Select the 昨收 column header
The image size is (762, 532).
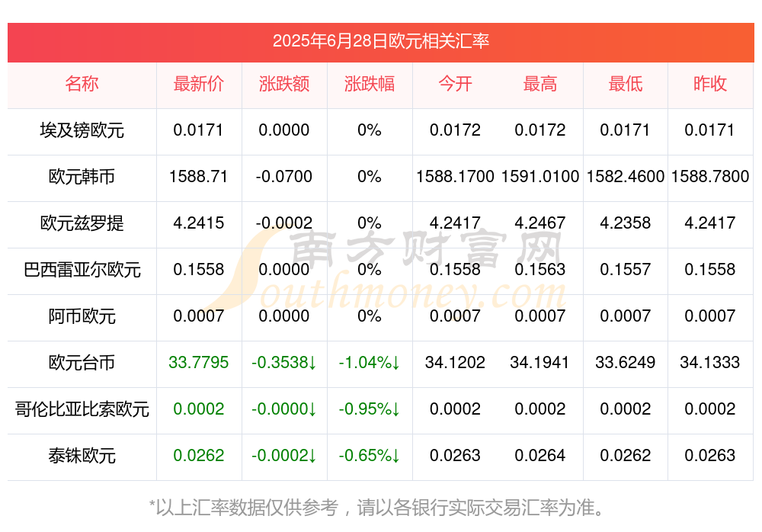click(x=710, y=84)
